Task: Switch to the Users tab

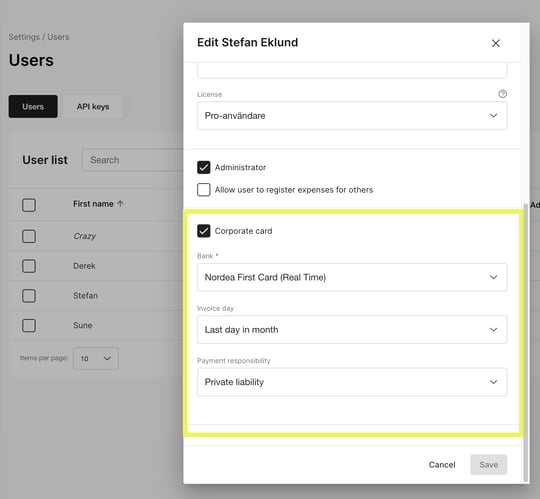Action: tap(33, 106)
